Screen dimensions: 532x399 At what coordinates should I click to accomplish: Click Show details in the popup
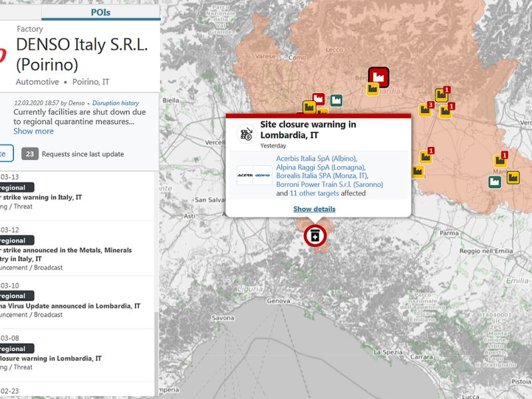point(314,209)
